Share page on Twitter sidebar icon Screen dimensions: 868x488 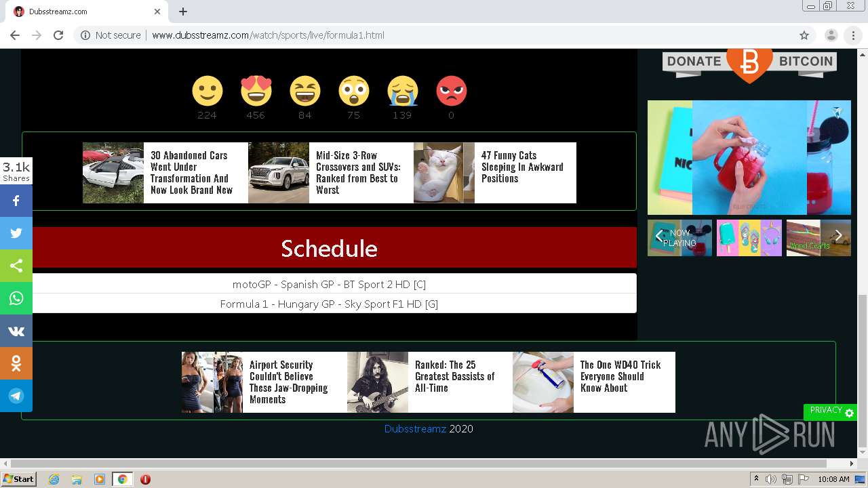[x=16, y=233]
